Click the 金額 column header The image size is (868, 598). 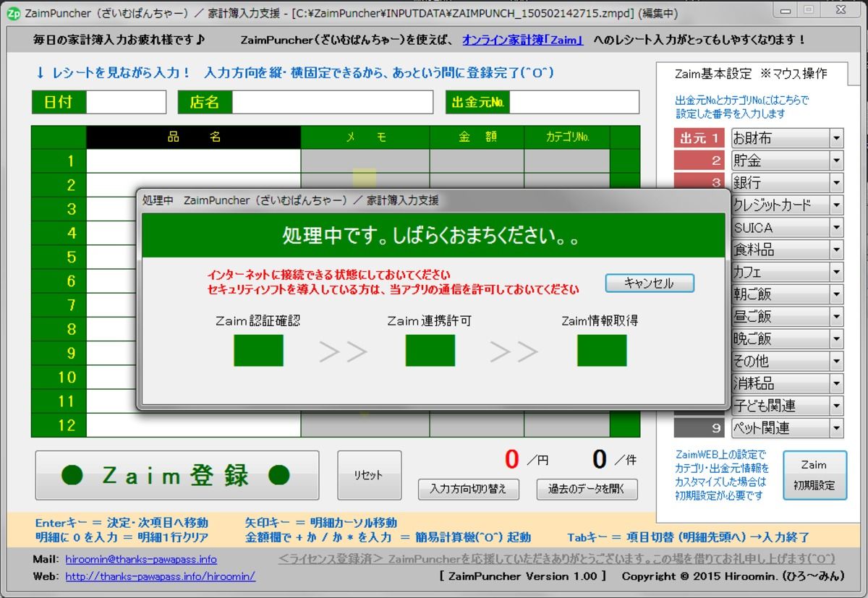coord(477,137)
